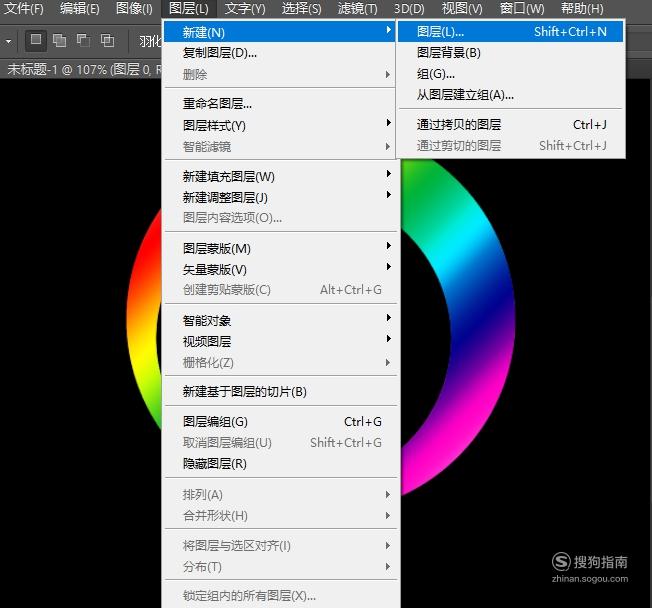The width and height of the screenshot is (652, 608).
Task: Choose 复制图层(D)...
Action: 279,53
